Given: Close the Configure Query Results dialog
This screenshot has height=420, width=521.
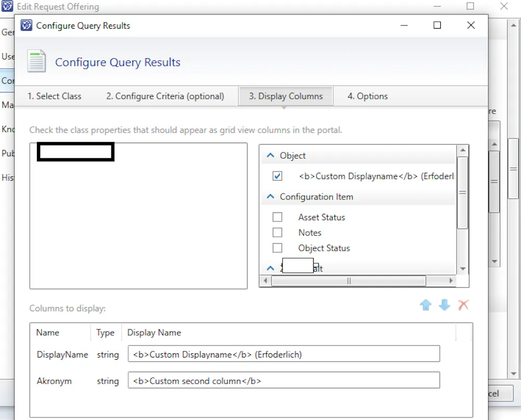Looking at the screenshot, I should [x=471, y=25].
